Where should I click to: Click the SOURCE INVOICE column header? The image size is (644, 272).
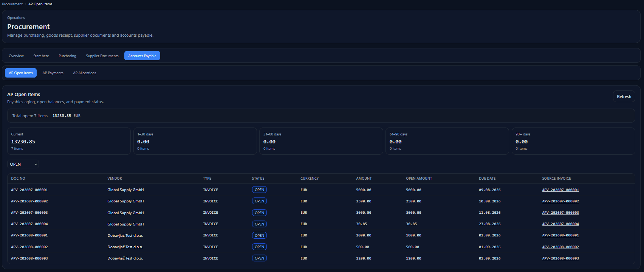click(x=556, y=179)
